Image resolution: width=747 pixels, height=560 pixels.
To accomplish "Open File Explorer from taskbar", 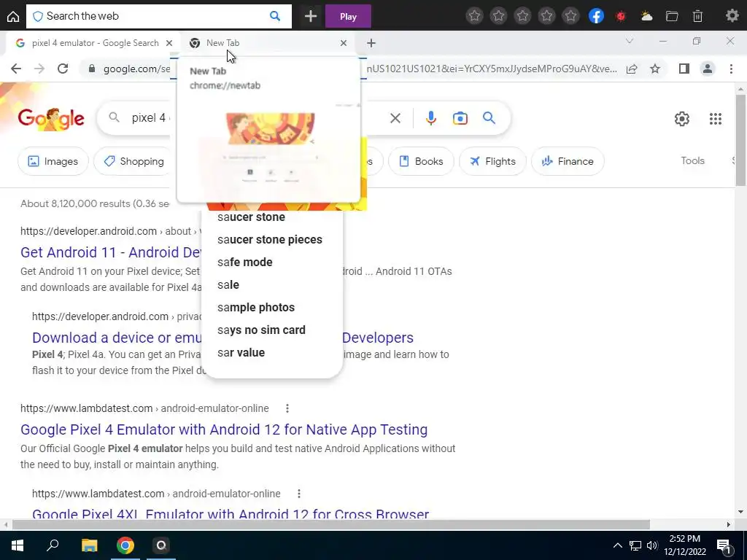I will point(89,545).
